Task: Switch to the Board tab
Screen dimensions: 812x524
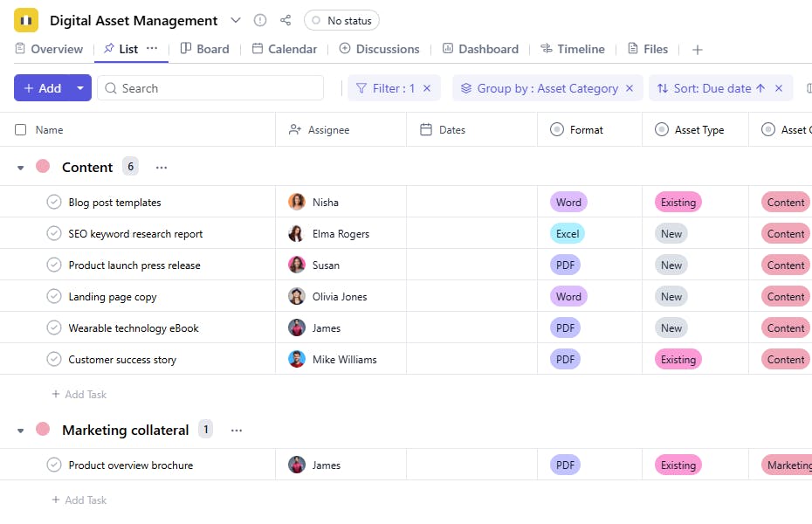Action: coord(204,49)
